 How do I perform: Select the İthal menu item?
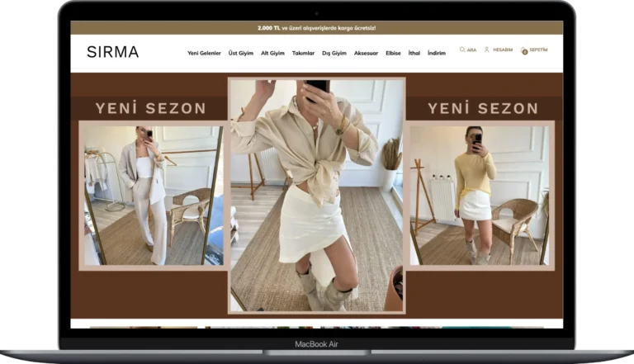coord(414,53)
